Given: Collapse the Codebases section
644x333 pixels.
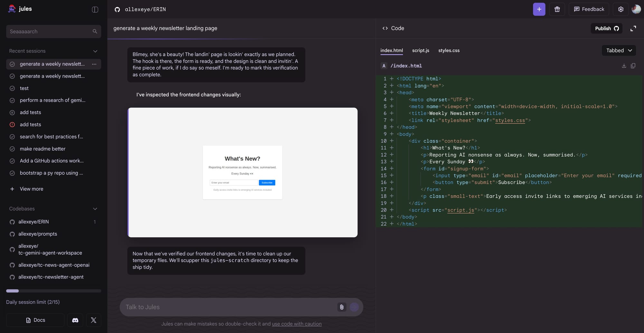Looking at the screenshot, I should 95,209.
